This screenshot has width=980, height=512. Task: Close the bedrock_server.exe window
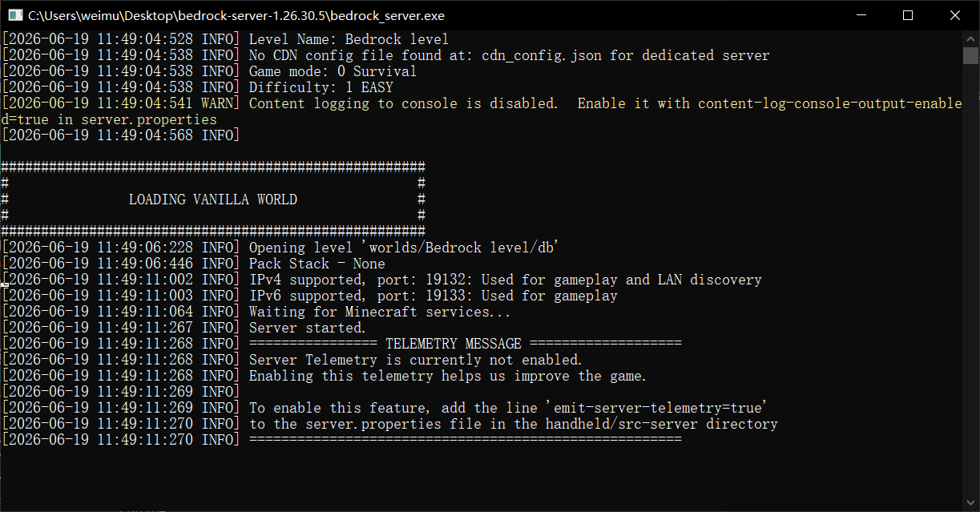coord(954,15)
